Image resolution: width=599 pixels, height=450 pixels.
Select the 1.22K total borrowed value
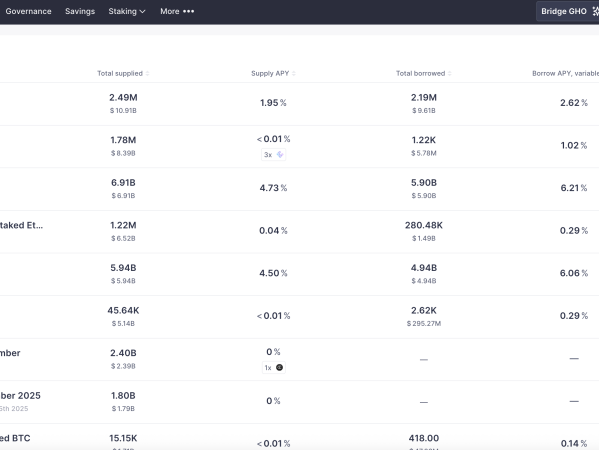(x=424, y=140)
